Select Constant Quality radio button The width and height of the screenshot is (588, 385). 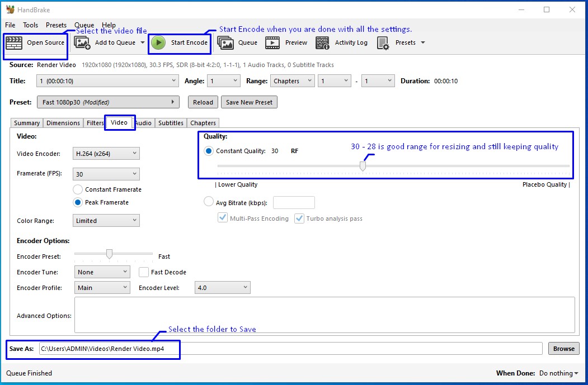tap(209, 151)
